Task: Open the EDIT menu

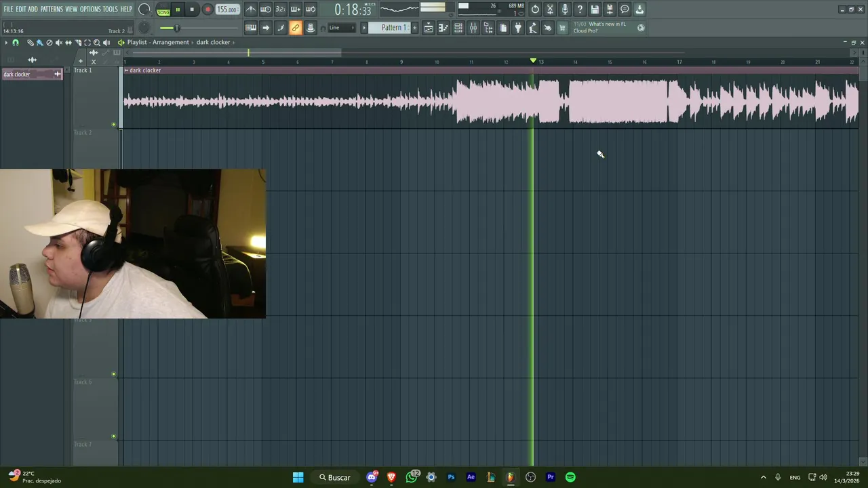Action: (20, 9)
